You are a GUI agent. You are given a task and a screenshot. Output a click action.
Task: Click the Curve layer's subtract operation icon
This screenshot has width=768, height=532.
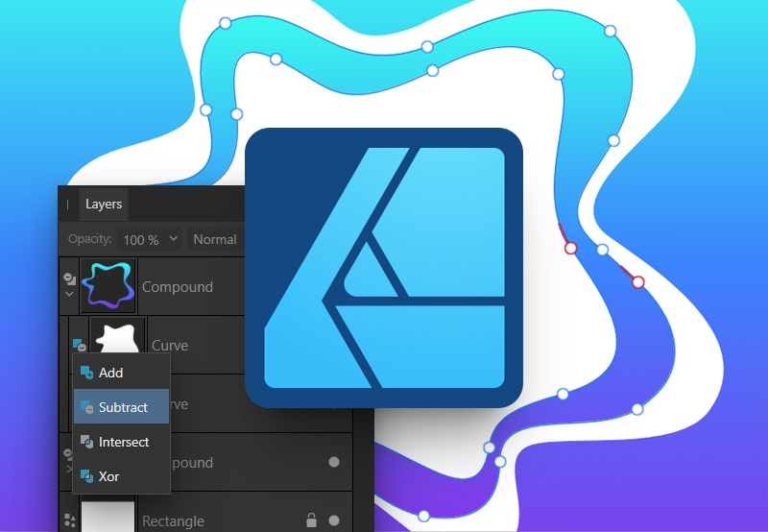pyautogui.click(x=80, y=345)
